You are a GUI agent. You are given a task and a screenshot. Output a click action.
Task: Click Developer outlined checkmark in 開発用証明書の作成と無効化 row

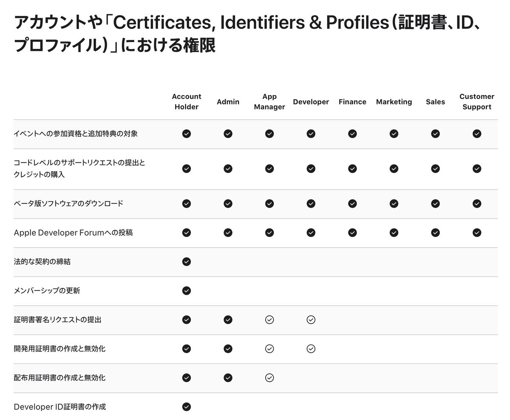(x=311, y=349)
